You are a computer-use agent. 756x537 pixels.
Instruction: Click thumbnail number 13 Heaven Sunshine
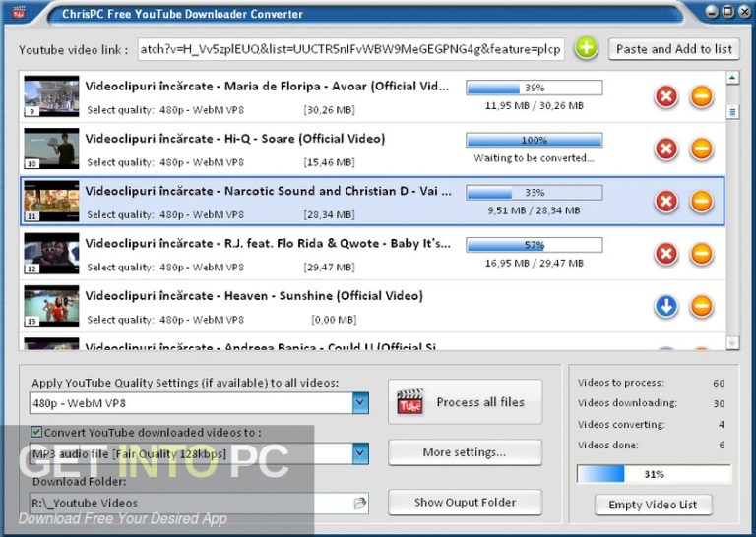pyautogui.click(x=51, y=306)
